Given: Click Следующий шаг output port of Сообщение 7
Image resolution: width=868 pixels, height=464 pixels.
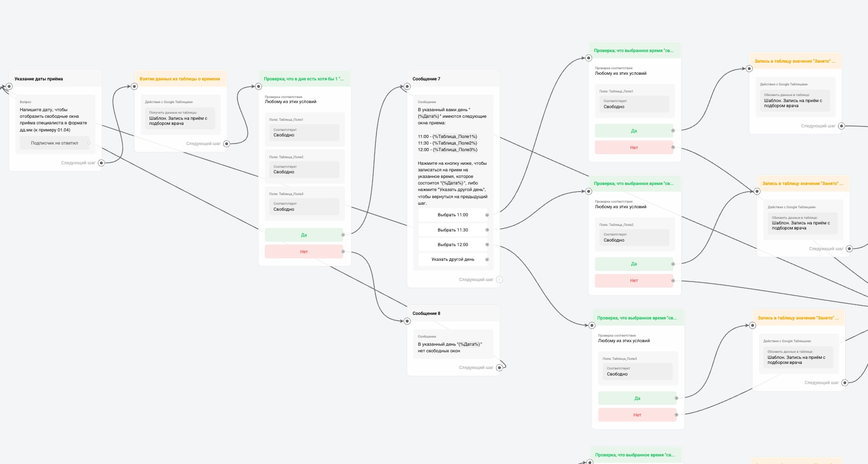Looking at the screenshot, I should [x=499, y=280].
